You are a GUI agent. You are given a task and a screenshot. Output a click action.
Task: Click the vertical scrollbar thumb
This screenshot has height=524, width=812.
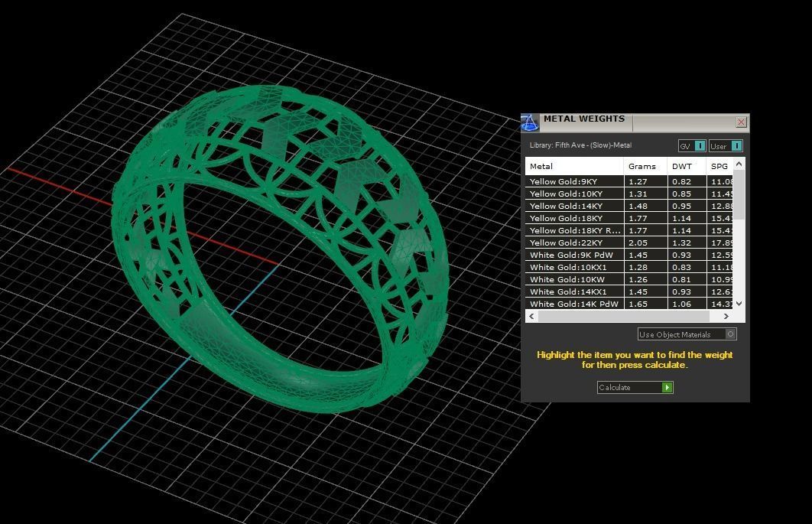(x=739, y=194)
